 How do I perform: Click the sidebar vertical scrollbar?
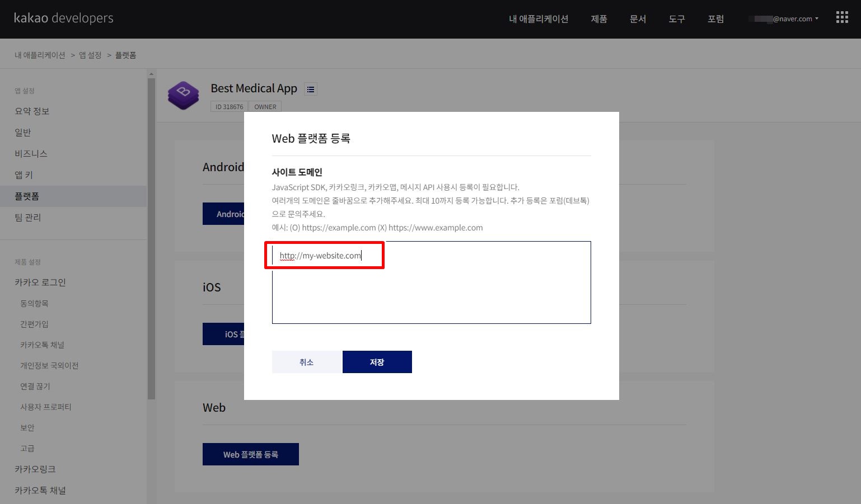pos(151,239)
